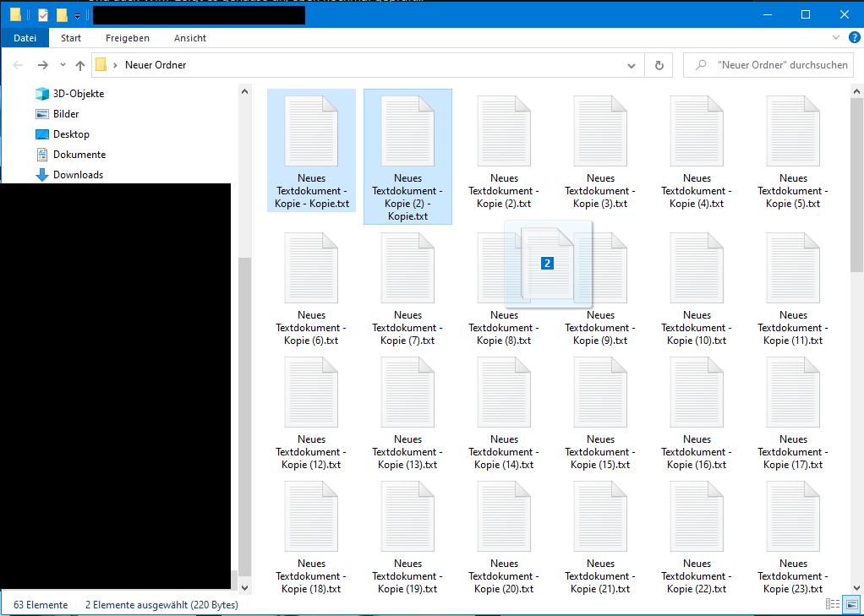Click Explorer window title bar folder icon

[x=15, y=15]
